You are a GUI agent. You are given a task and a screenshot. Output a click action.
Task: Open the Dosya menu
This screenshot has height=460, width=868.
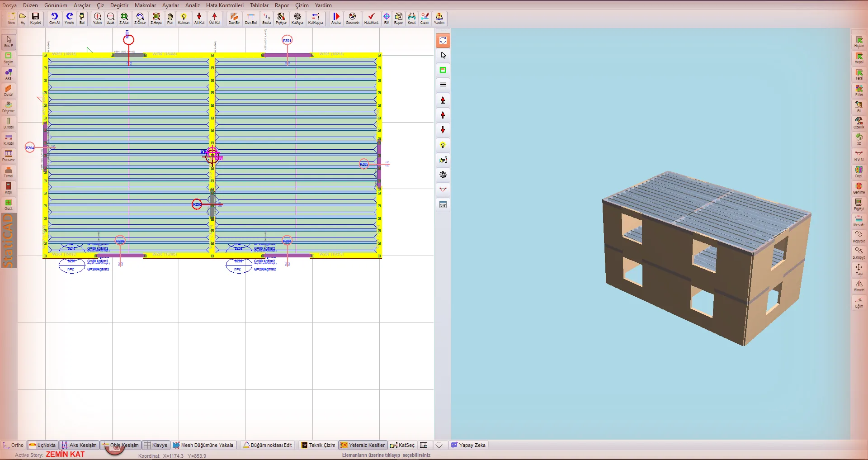[x=9, y=5]
